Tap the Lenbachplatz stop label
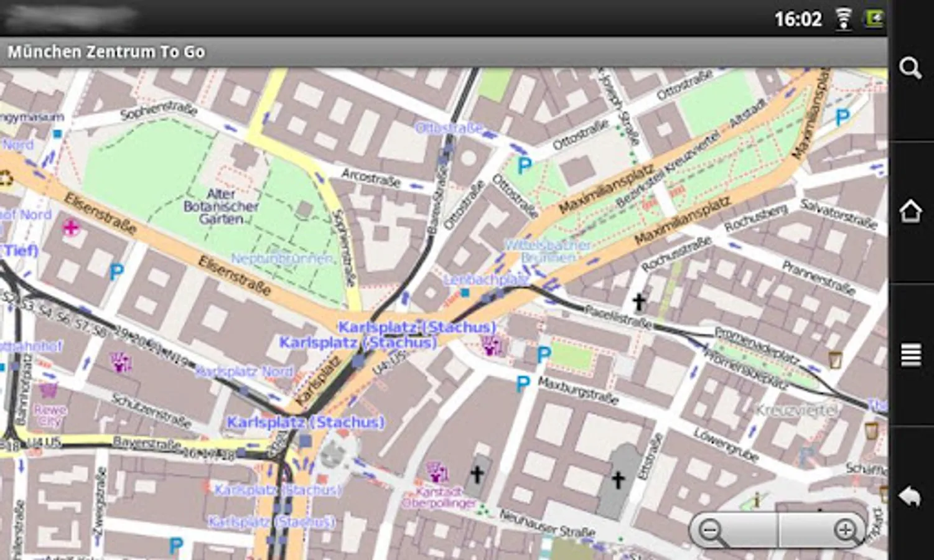 coord(486,280)
